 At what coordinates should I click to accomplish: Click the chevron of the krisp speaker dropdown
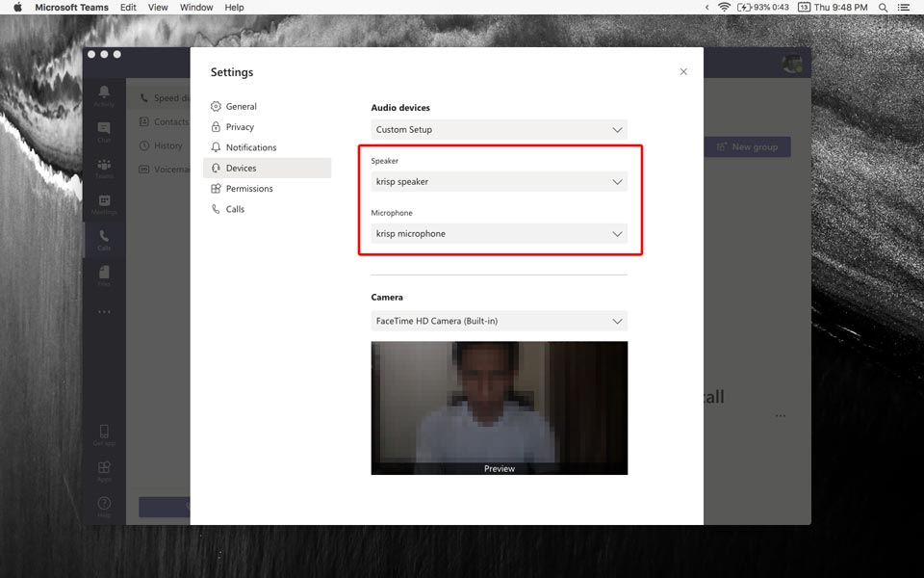pyautogui.click(x=617, y=182)
